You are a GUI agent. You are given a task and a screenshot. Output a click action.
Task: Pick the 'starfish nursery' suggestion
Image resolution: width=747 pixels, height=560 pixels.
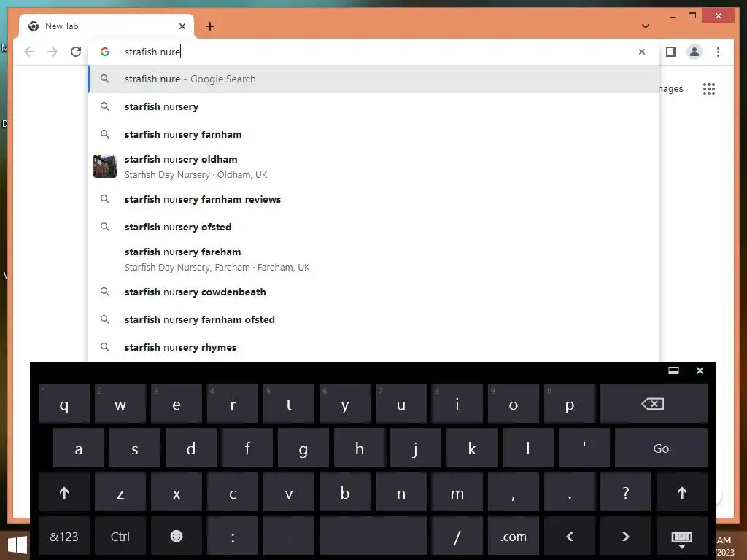pos(374,106)
